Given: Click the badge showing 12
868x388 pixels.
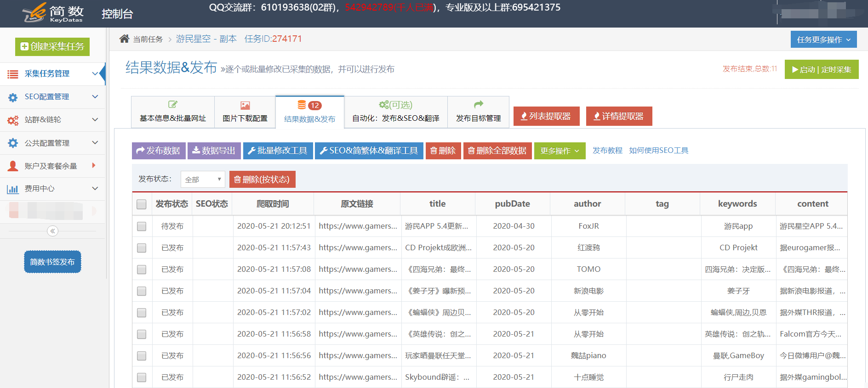Looking at the screenshot, I should point(315,106).
